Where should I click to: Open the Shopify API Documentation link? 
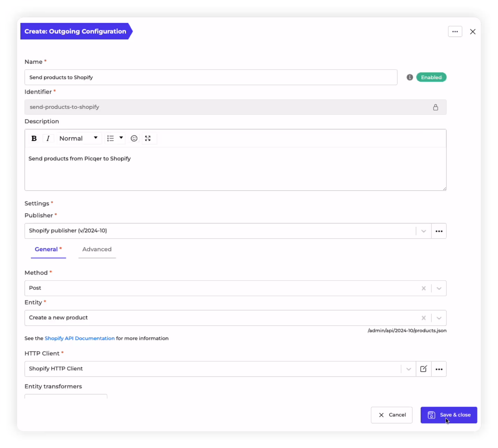[x=80, y=338]
